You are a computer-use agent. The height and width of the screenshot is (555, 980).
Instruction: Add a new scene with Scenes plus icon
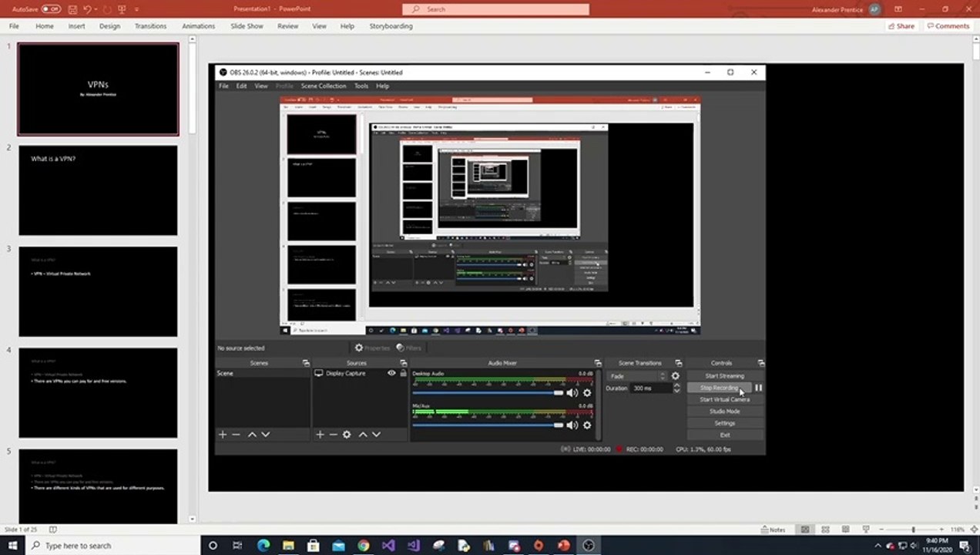click(223, 435)
